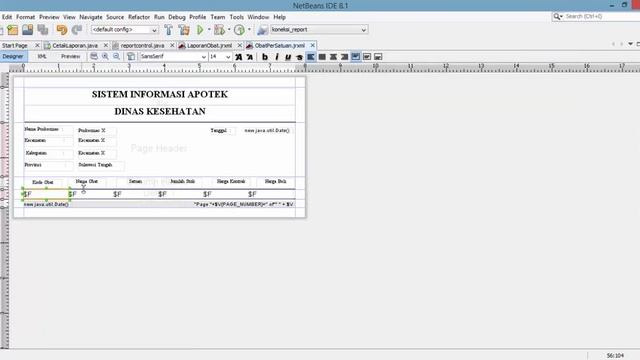Switch to the reportcontrol.java tab

142,46
